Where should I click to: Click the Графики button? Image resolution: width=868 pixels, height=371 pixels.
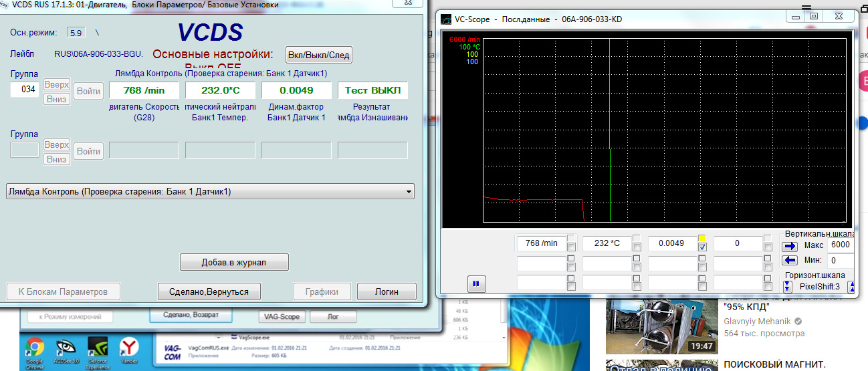click(322, 291)
